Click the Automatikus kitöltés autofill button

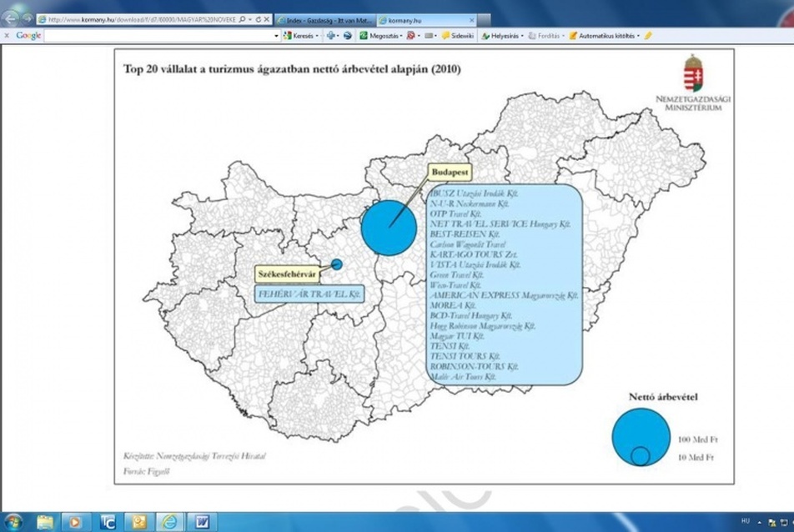[x=602, y=36]
